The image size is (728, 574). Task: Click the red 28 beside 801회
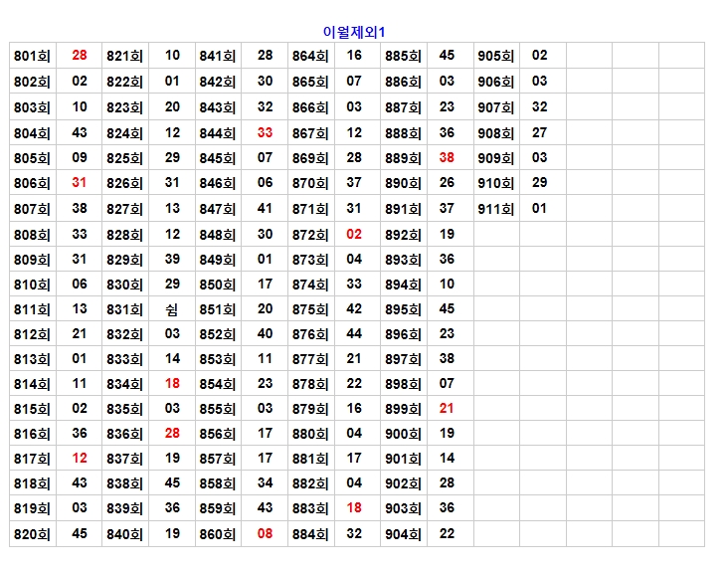tap(80, 56)
